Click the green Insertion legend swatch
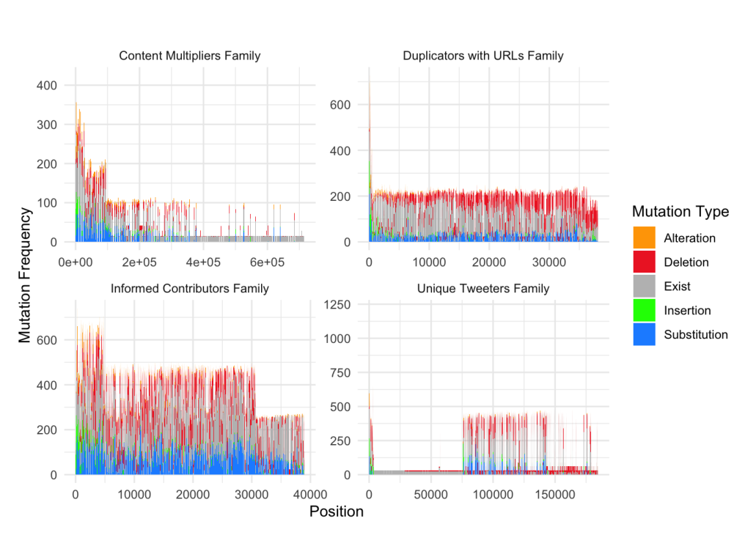The height and width of the screenshot is (538, 756). [644, 311]
